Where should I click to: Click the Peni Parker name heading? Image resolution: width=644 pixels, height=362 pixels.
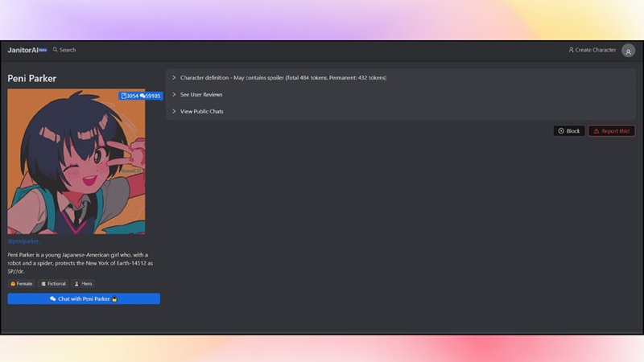coord(32,78)
